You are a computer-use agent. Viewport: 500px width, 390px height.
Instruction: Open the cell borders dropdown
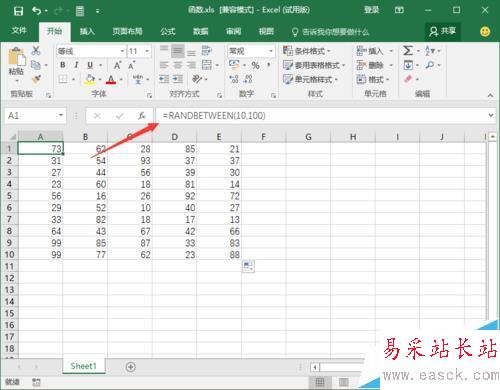tap(73, 79)
